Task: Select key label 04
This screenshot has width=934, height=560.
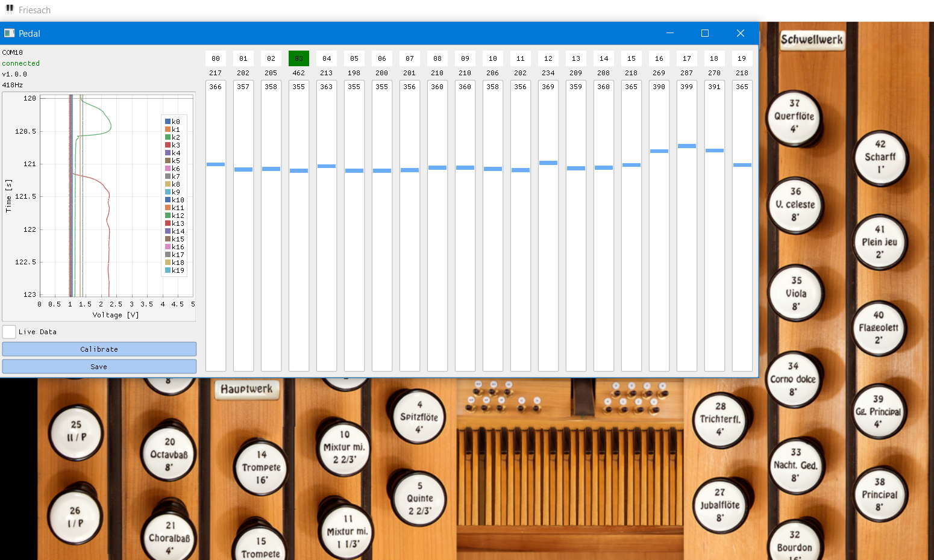Action: click(327, 58)
